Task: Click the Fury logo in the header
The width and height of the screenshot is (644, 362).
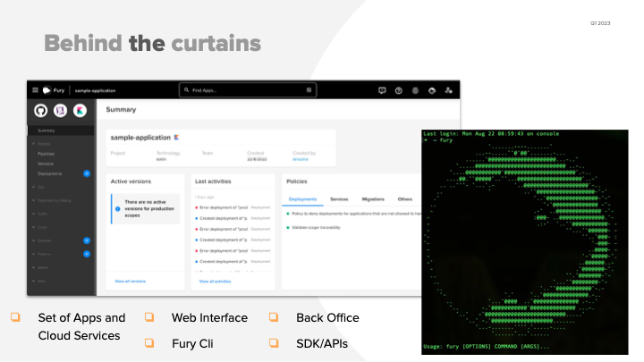Action: [x=54, y=90]
